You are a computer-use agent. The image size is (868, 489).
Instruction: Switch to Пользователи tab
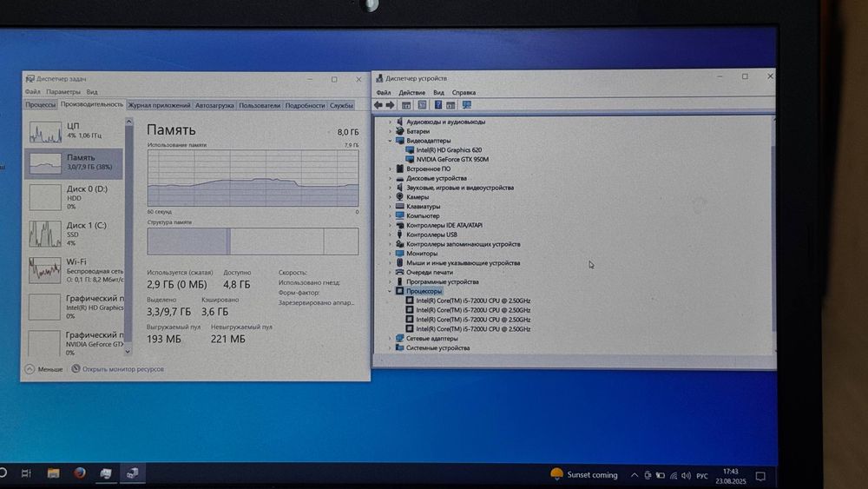[260, 105]
